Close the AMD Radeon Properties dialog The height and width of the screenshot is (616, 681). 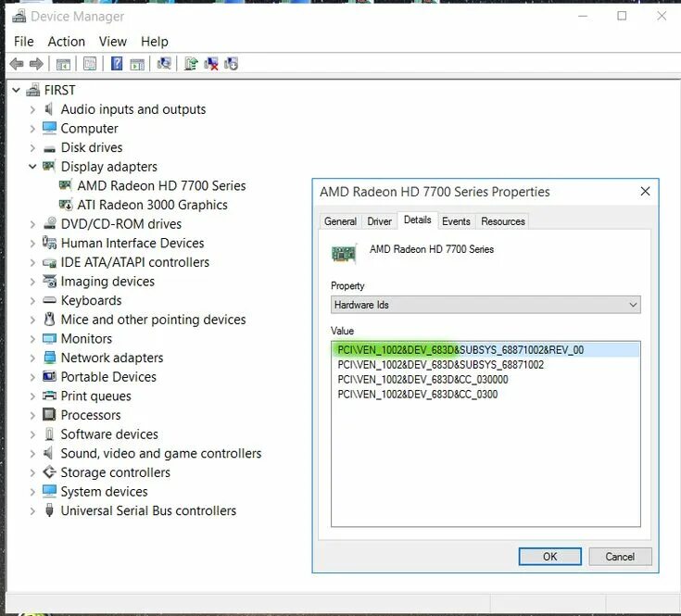coord(646,192)
